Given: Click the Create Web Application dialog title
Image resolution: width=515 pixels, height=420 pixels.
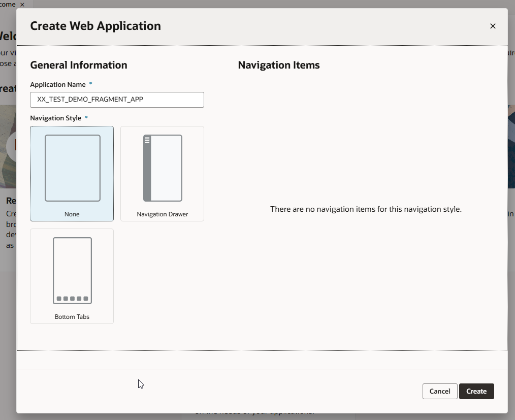Looking at the screenshot, I should tap(95, 26).
